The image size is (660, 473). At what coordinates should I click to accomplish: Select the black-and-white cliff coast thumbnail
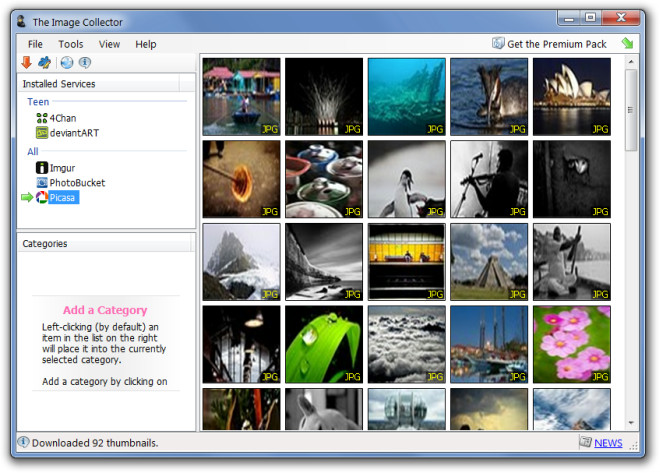[324, 262]
